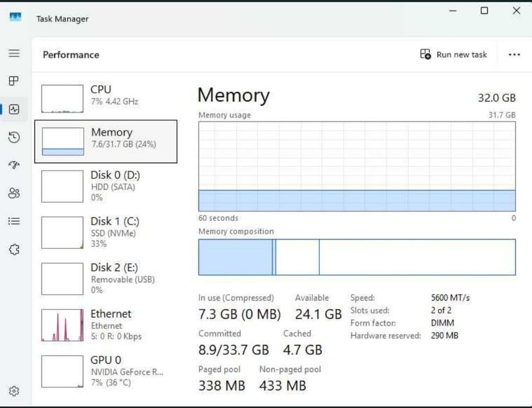The height and width of the screenshot is (408, 532).
Task: Select the Memory performance item
Action: pyautogui.click(x=106, y=142)
